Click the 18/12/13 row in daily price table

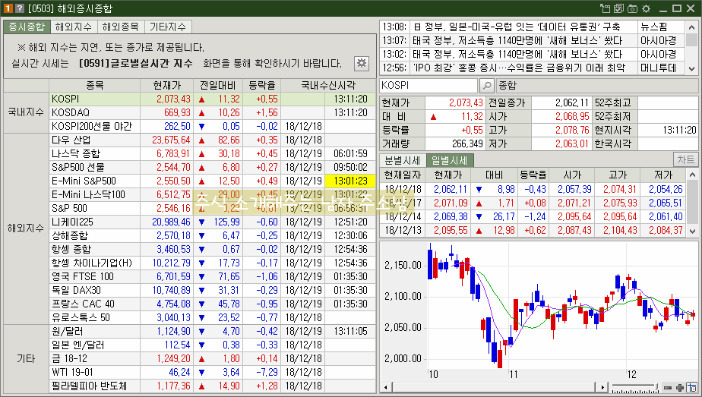point(533,231)
